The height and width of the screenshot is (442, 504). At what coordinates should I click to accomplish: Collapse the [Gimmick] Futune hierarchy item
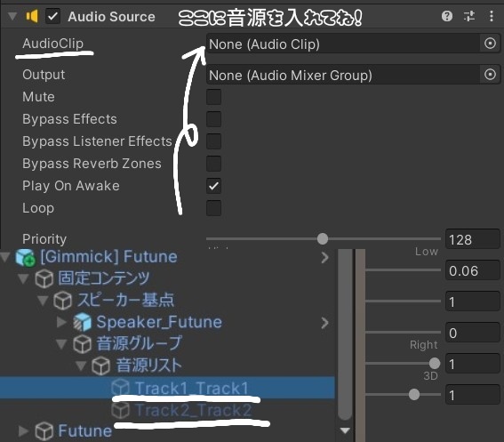click(x=5, y=256)
